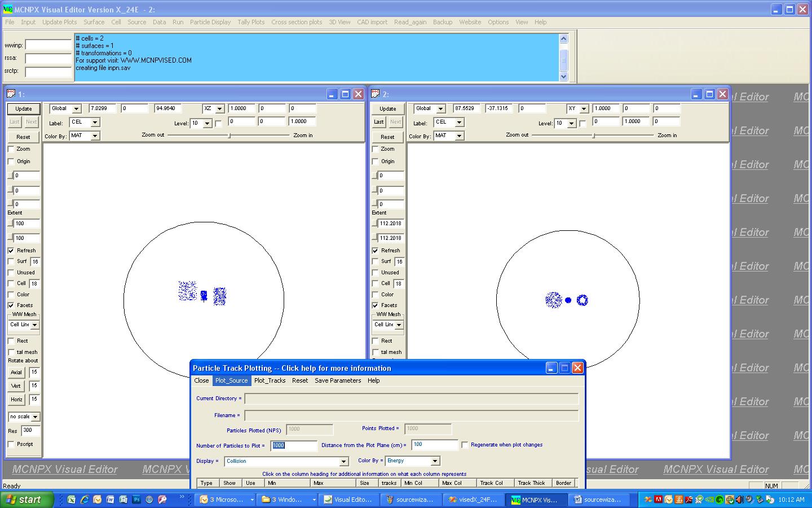Click the MCNPX app icon in title bar

(x=8, y=10)
